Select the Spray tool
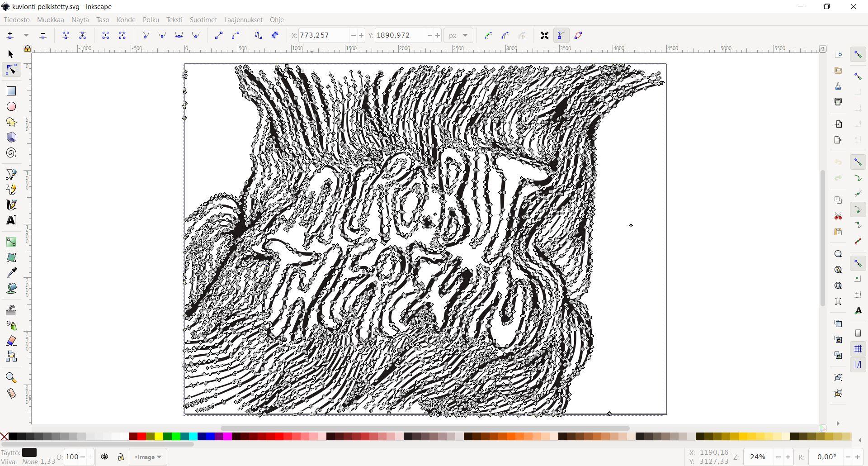Image resolution: width=868 pixels, height=466 pixels. coord(11,325)
